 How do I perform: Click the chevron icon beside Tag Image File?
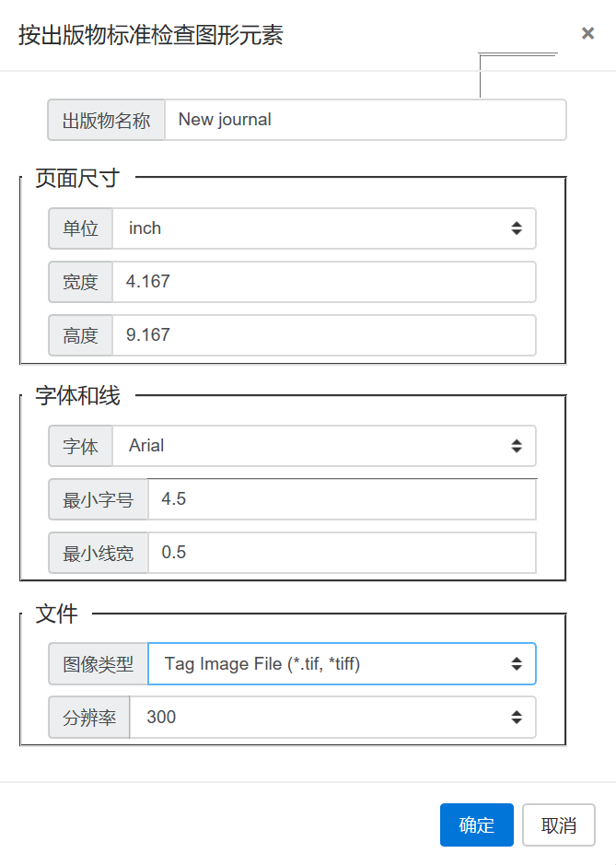click(x=517, y=663)
